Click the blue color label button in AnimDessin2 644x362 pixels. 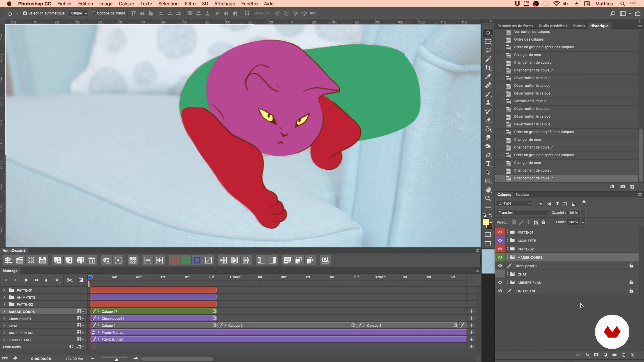(x=197, y=260)
